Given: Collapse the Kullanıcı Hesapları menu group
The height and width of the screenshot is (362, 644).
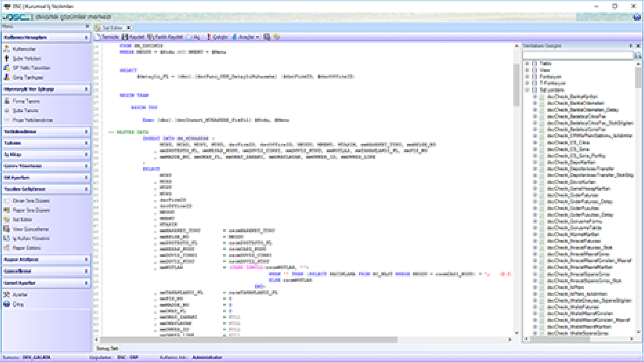Looking at the screenshot, I should (86, 37).
